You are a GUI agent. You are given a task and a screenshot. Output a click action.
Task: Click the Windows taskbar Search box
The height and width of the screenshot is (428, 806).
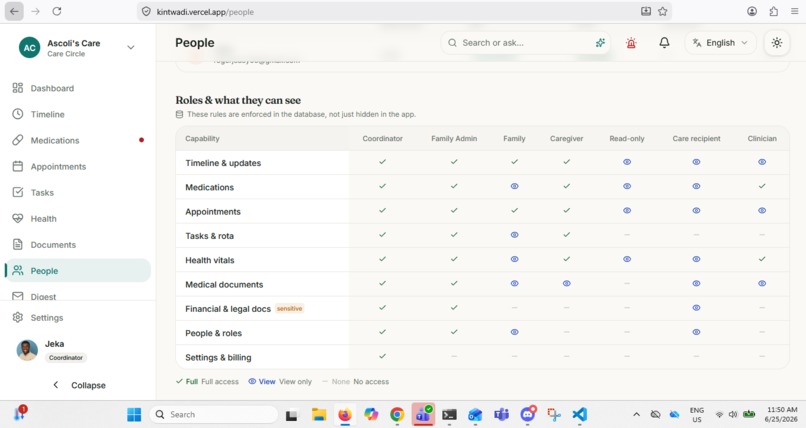coord(213,415)
